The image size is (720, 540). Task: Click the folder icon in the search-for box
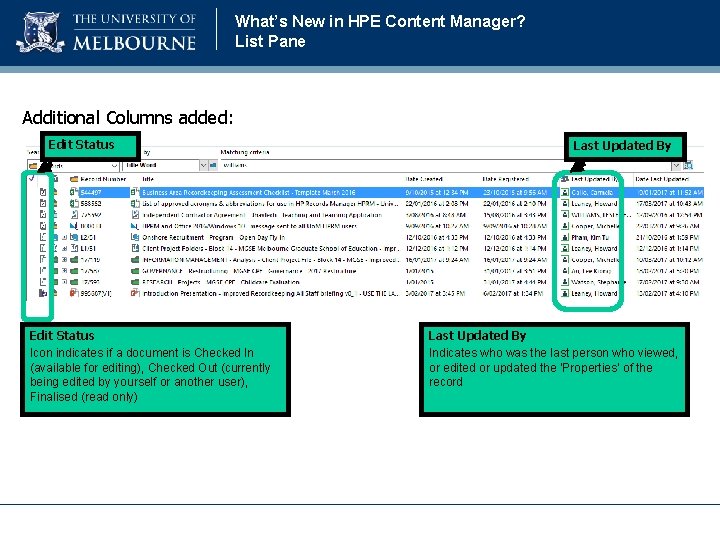[33, 165]
